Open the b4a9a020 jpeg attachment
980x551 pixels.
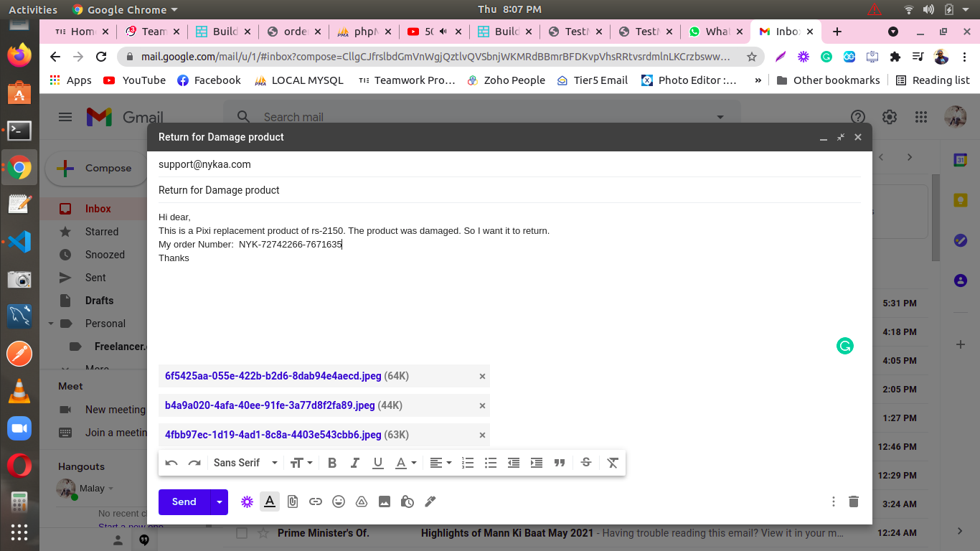270,405
